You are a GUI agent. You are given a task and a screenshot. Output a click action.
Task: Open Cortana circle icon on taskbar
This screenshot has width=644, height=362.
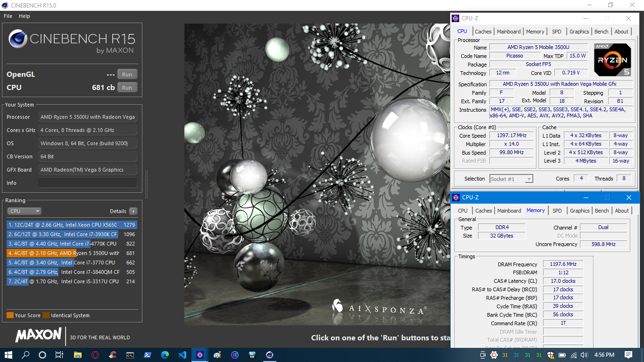tap(42, 355)
